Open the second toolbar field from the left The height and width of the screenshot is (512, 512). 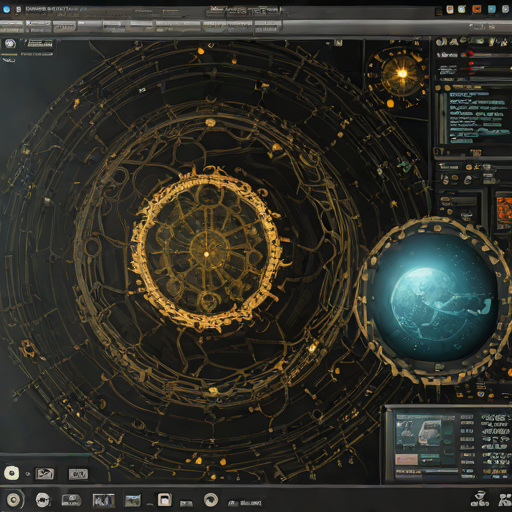coord(38,26)
